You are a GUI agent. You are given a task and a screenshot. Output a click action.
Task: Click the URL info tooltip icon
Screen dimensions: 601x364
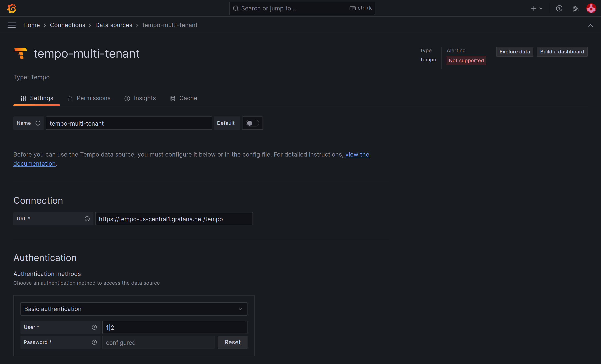(x=87, y=219)
